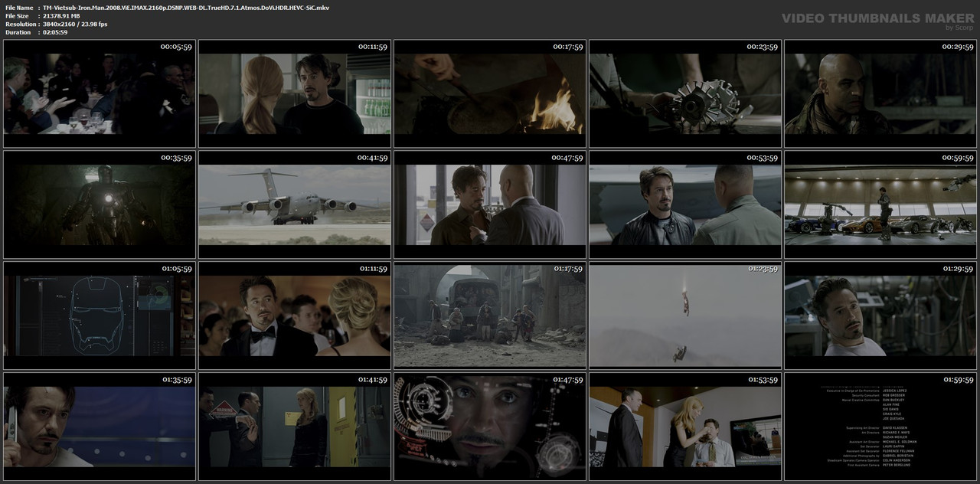The image size is (980, 484).
Task: Open the thumbnail at 00:11:59
Action: point(295,93)
